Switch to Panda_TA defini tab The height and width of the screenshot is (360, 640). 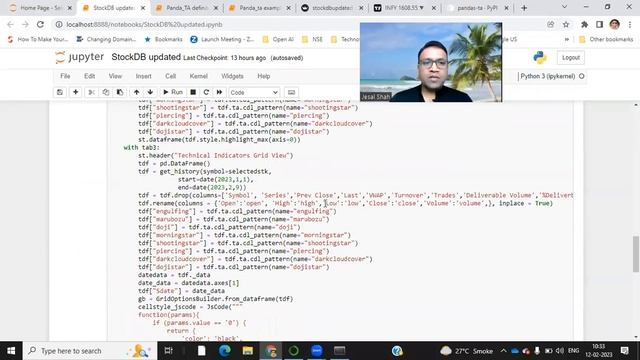coord(188,8)
